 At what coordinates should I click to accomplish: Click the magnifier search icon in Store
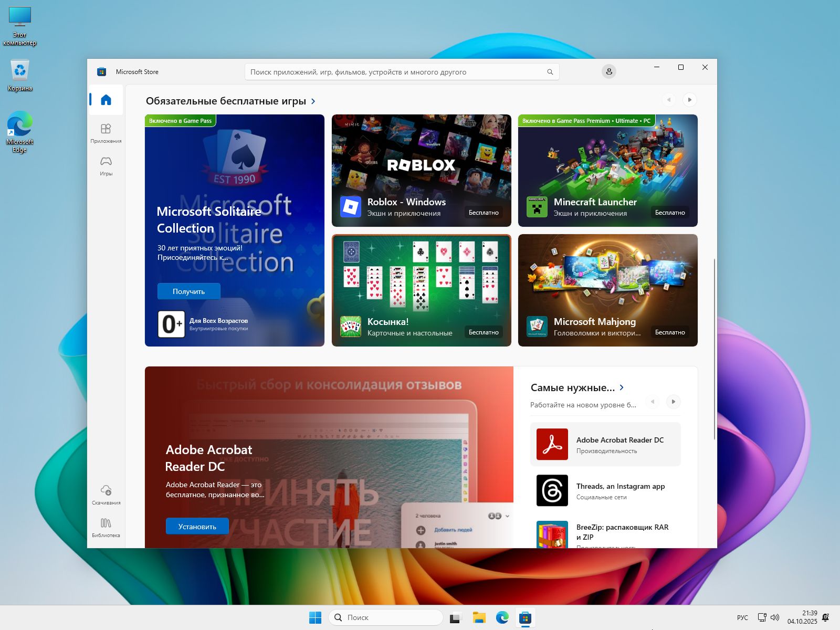(x=550, y=72)
